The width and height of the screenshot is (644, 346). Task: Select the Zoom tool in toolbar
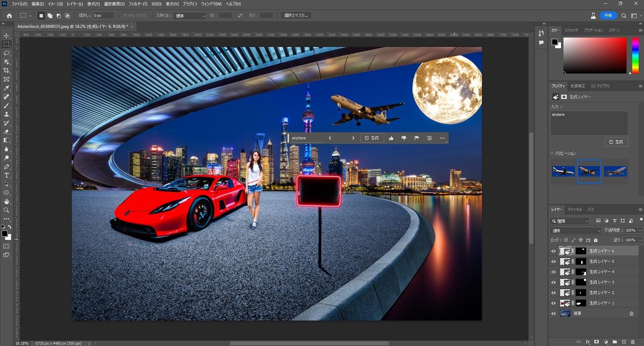tap(6, 210)
